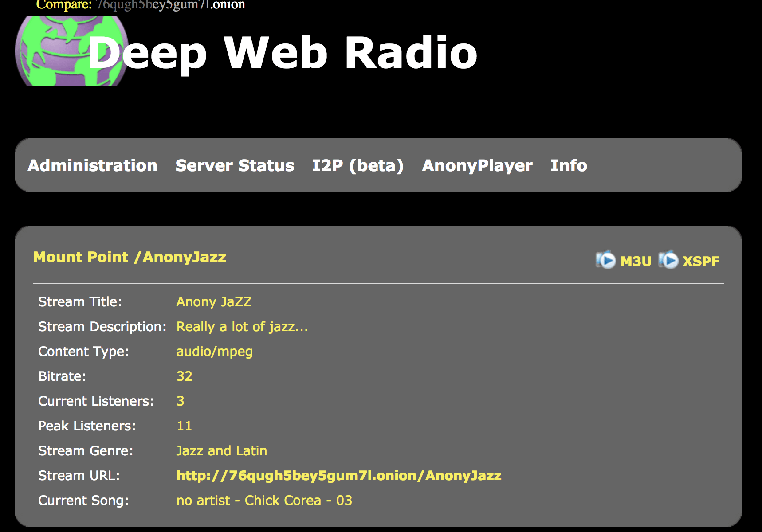Click the Deep Web Radio title
The height and width of the screenshot is (532, 762).
click(x=283, y=53)
